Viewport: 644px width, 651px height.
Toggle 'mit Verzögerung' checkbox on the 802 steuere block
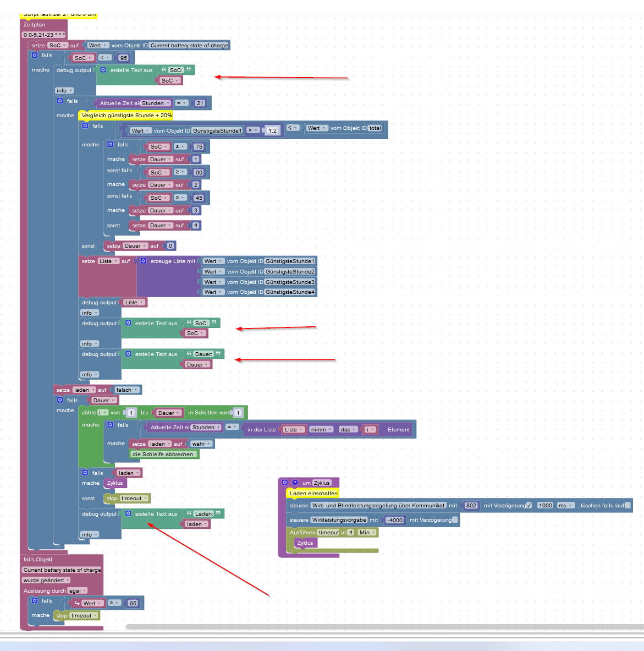click(529, 505)
